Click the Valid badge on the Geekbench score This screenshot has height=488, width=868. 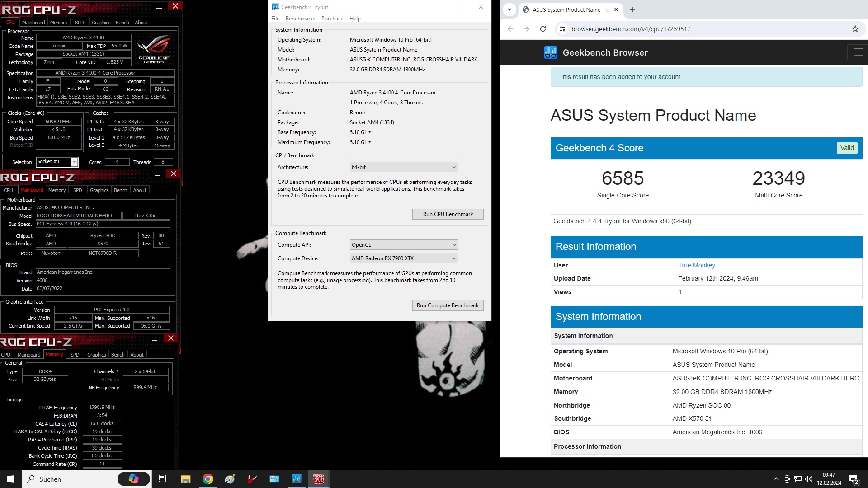point(847,148)
